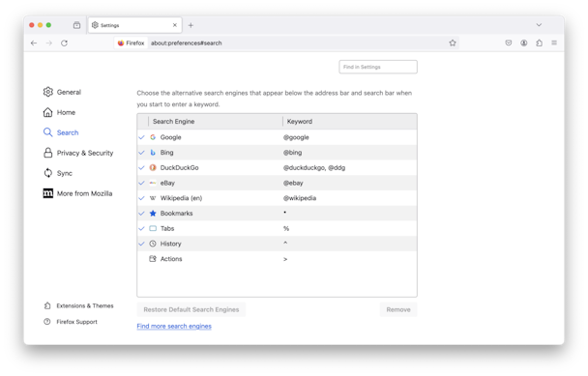Reload the current page

coord(64,43)
